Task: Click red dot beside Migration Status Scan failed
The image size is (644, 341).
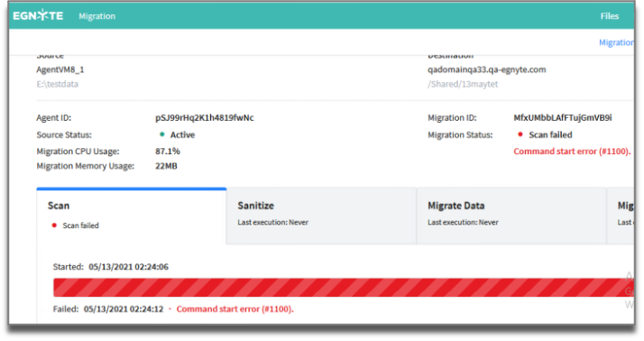Action: click(520, 134)
